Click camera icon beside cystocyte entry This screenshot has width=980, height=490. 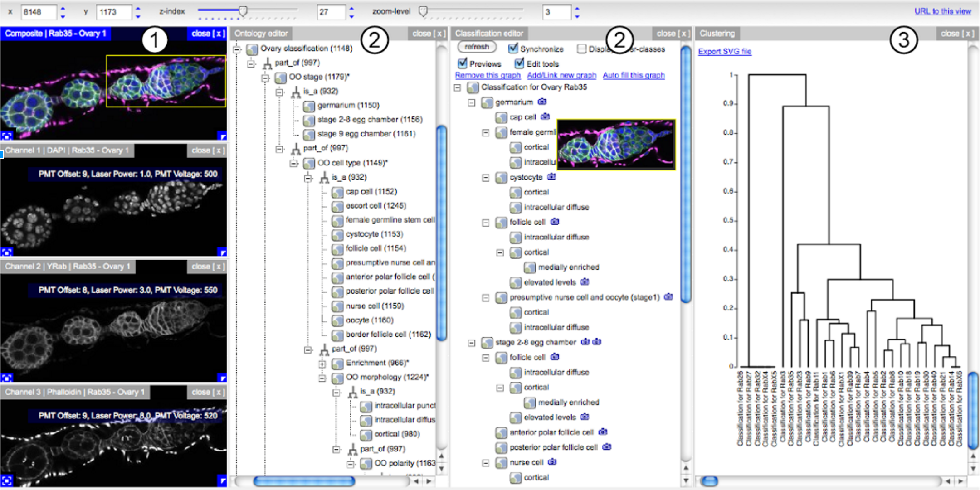551,177
